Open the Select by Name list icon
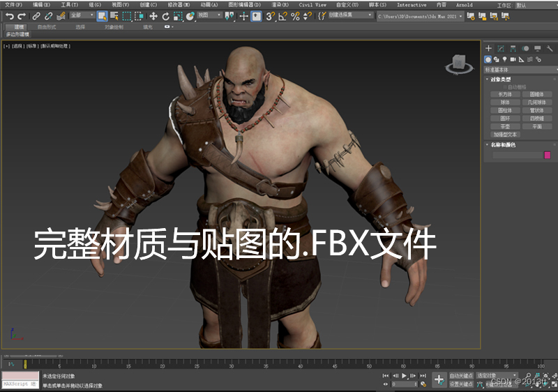Screen dimensions: 558x392 coord(114,16)
